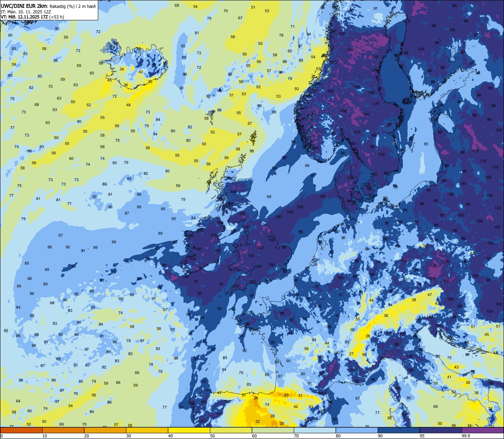Image resolution: width=504 pixels, height=439 pixels.
Task: Click the 30–40 legend color segment
Action: click(x=147, y=430)
